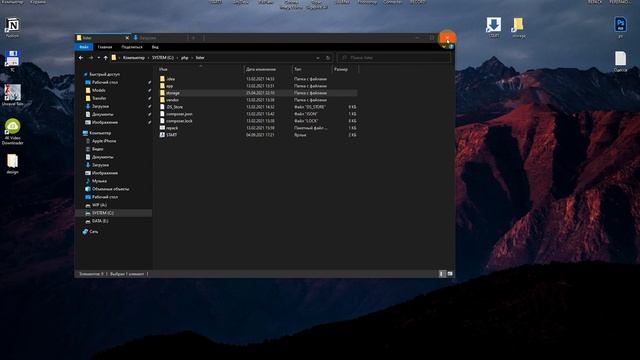Go up one folder level arrow
640x360 pixels.
tap(105, 58)
